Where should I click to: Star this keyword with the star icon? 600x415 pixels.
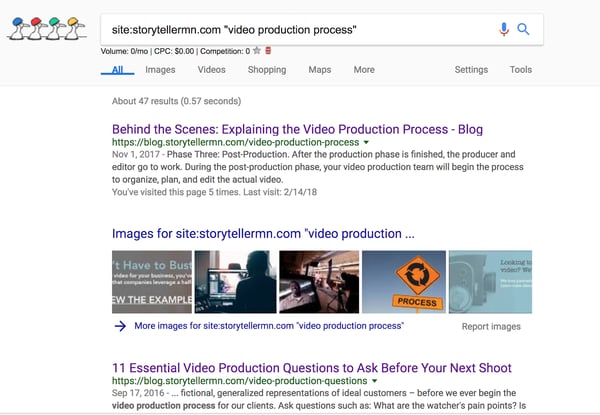(x=257, y=50)
